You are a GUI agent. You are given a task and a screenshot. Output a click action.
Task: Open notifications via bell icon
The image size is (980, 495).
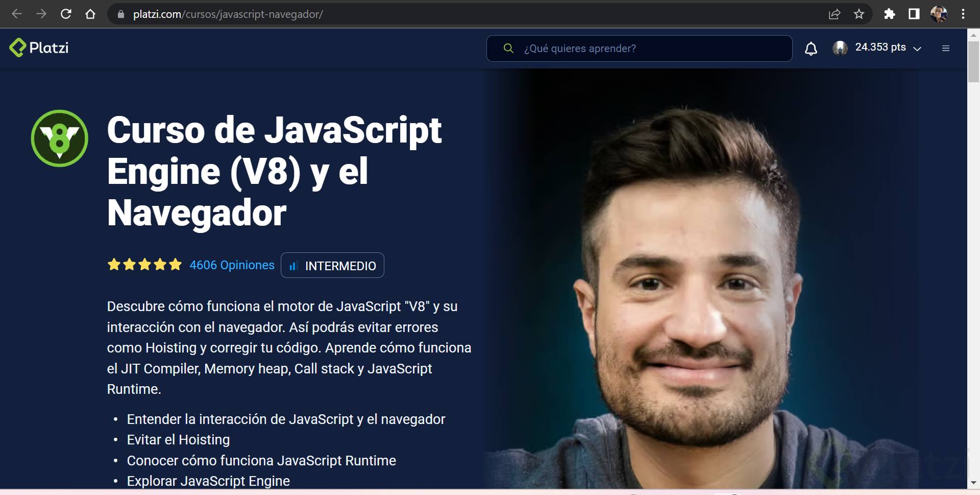(811, 48)
